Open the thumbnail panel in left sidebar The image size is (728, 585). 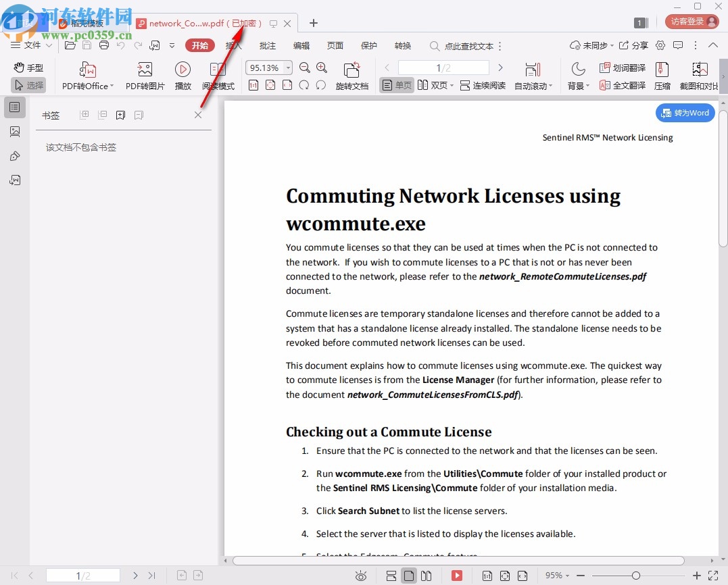click(x=15, y=132)
